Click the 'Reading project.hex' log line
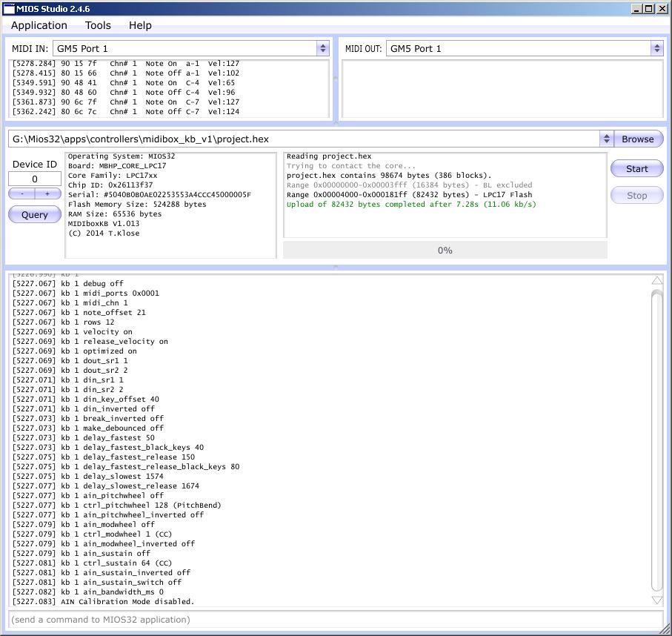The image size is (672, 636). click(329, 156)
